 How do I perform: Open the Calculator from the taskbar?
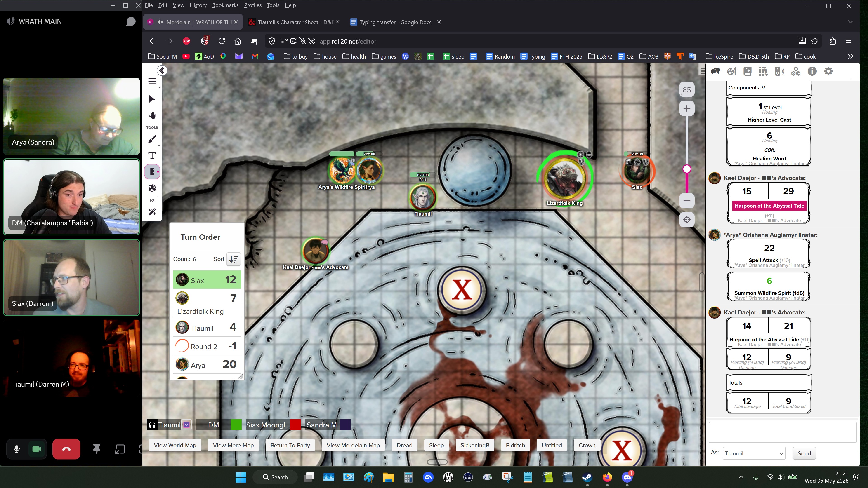point(408,477)
